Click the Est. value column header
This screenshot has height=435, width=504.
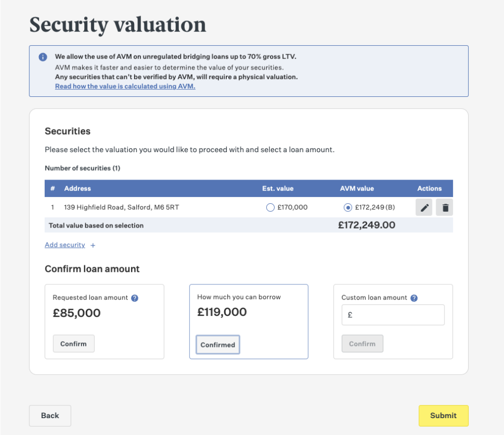(278, 189)
